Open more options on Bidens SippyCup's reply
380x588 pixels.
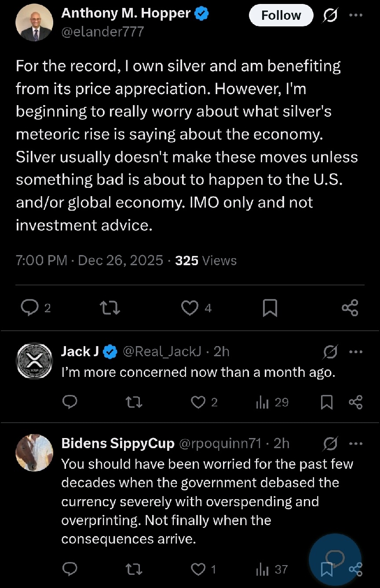[355, 444]
